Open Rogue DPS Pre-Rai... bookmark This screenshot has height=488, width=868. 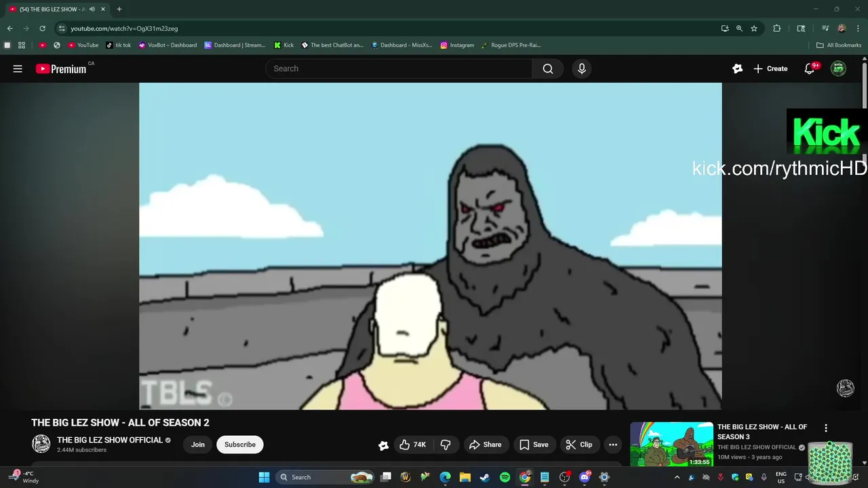pyautogui.click(x=511, y=45)
